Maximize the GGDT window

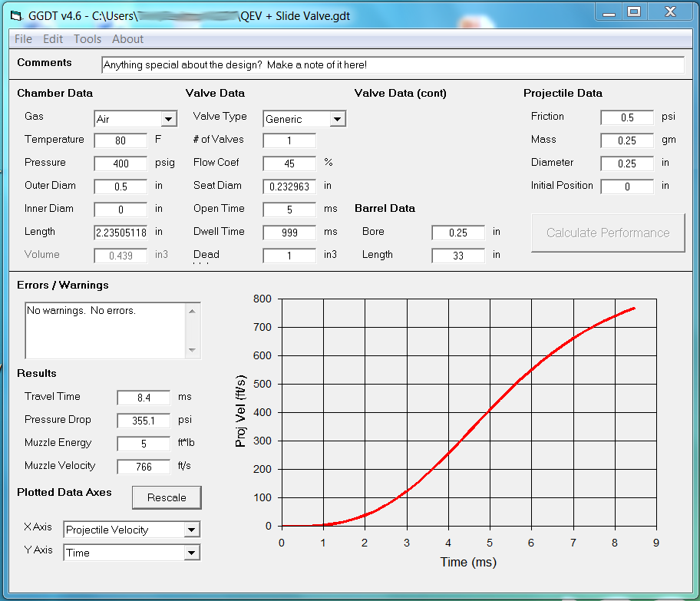[x=633, y=12]
